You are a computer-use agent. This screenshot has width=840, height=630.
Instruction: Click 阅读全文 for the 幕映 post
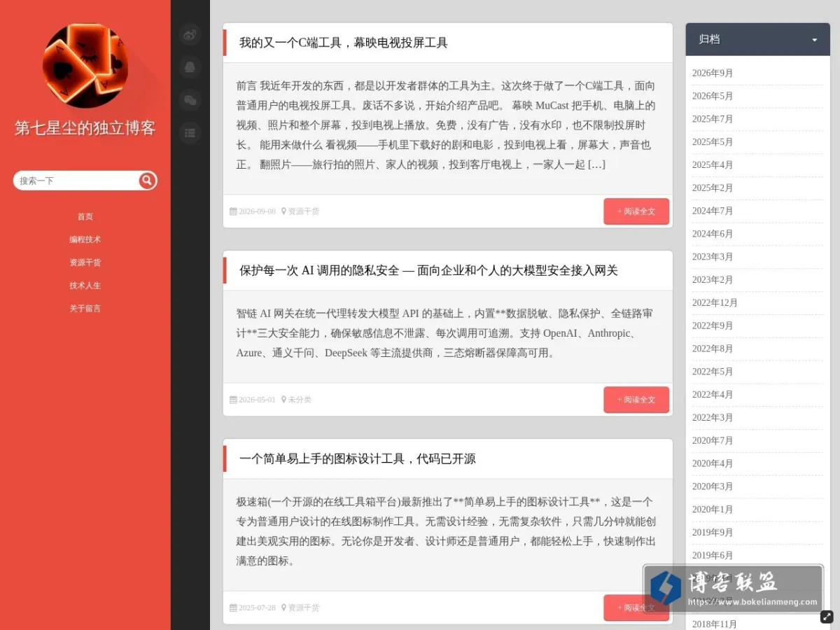click(636, 211)
